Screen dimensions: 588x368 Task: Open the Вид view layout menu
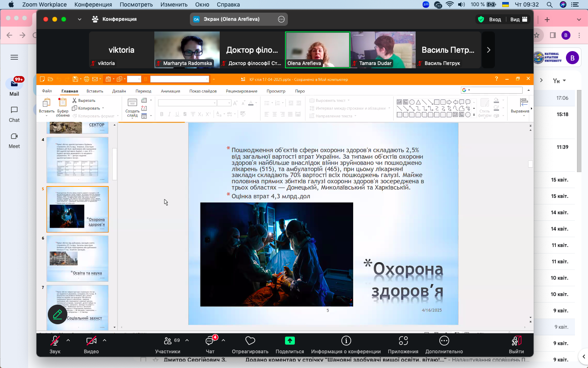pyautogui.click(x=519, y=19)
